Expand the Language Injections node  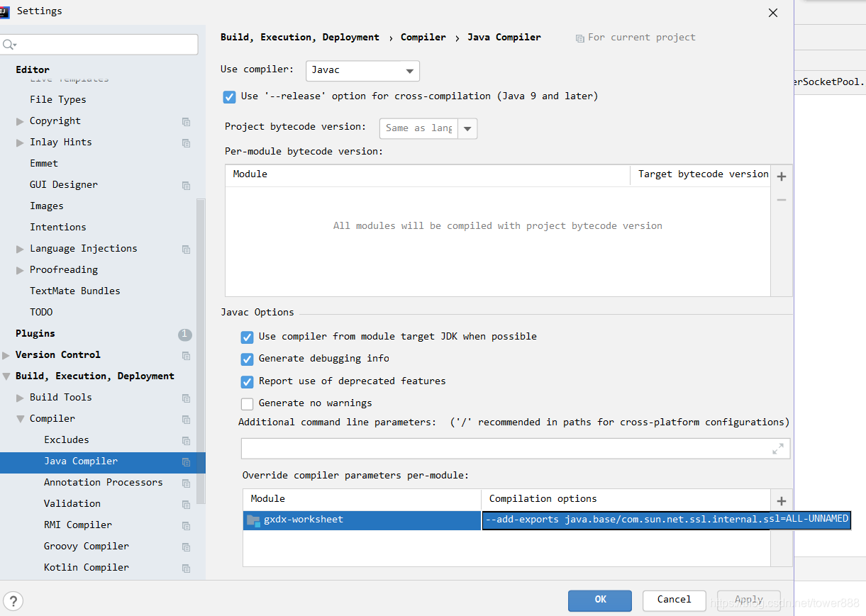pyautogui.click(x=20, y=249)
